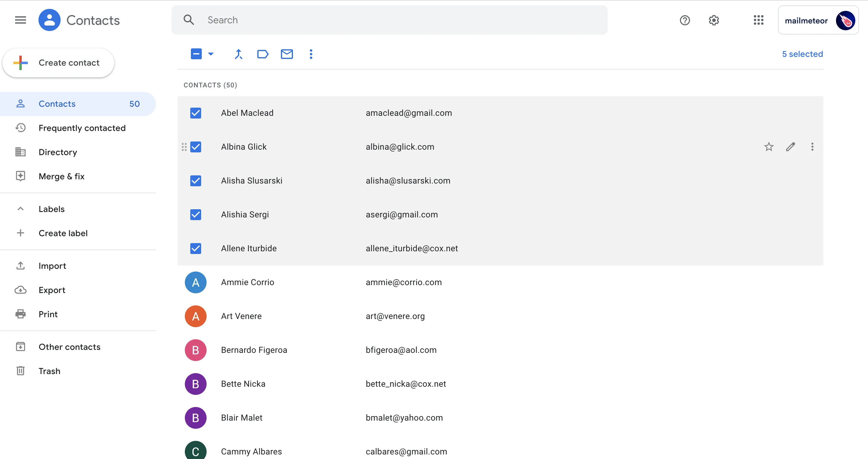Click the edit pencil icon on Albina Glick
Image resolution: width=868 pixels, height=459 pixels.
point(790,146)
